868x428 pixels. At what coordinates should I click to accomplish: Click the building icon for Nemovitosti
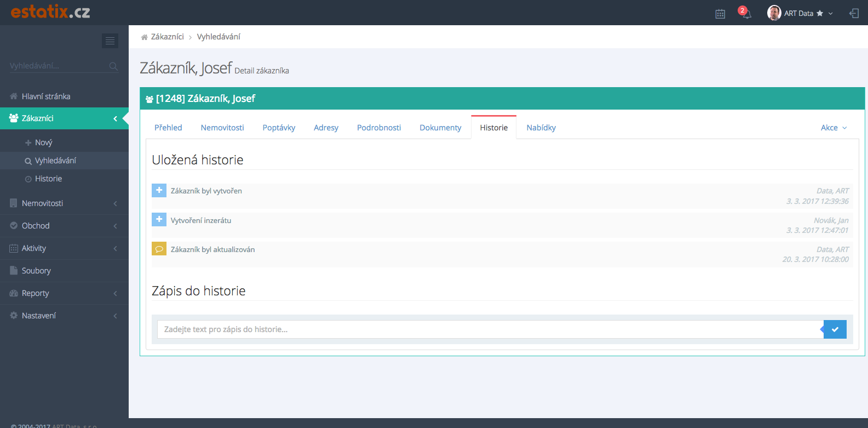[x=14, y=203]
